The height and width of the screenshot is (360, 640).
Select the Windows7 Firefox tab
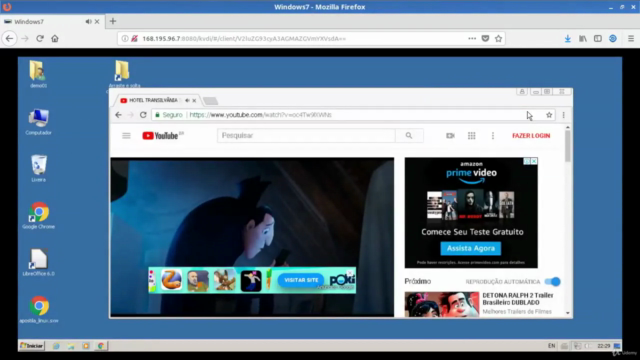(51, 22)
